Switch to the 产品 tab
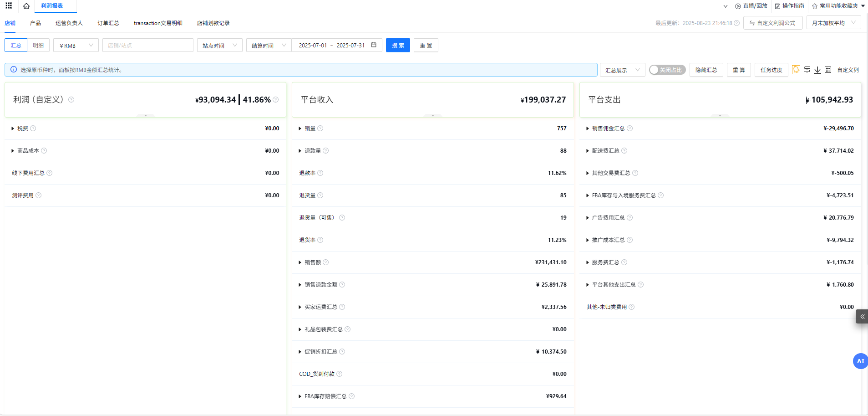 click(x=36, y=23)
